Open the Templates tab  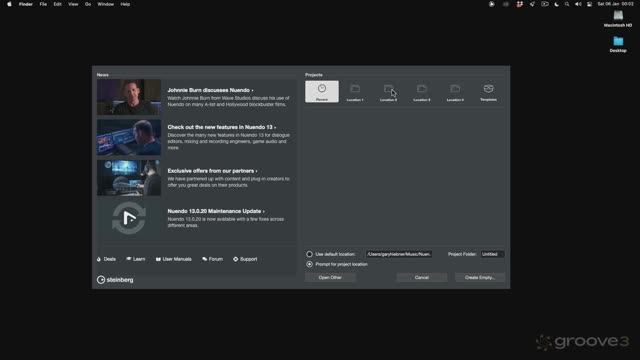click(x=489, y=92)
